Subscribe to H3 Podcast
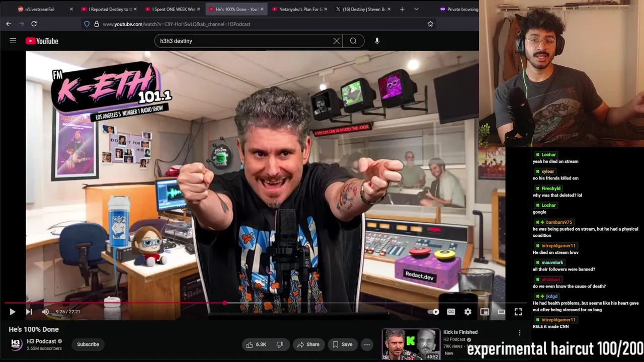The width and height of the screenshot is (644, 362). 88,344
